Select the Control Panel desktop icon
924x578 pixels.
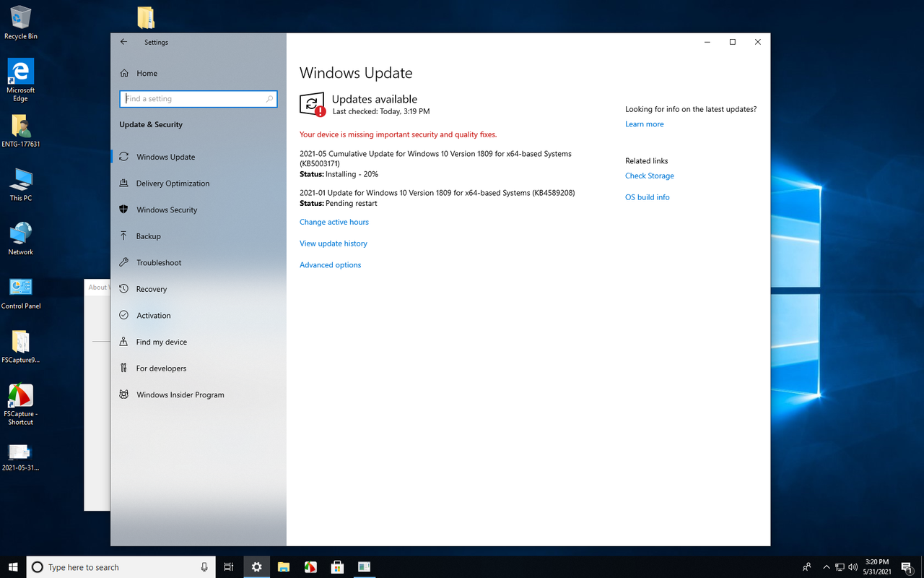coord(21,293)
